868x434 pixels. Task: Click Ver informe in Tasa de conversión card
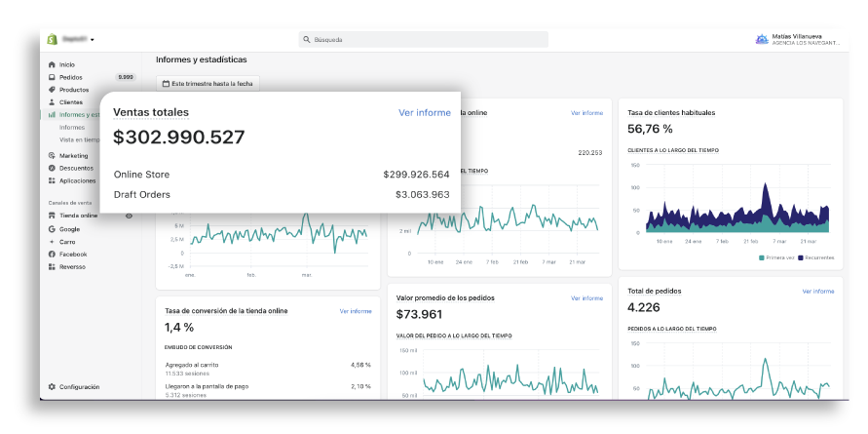coord(356,311)
